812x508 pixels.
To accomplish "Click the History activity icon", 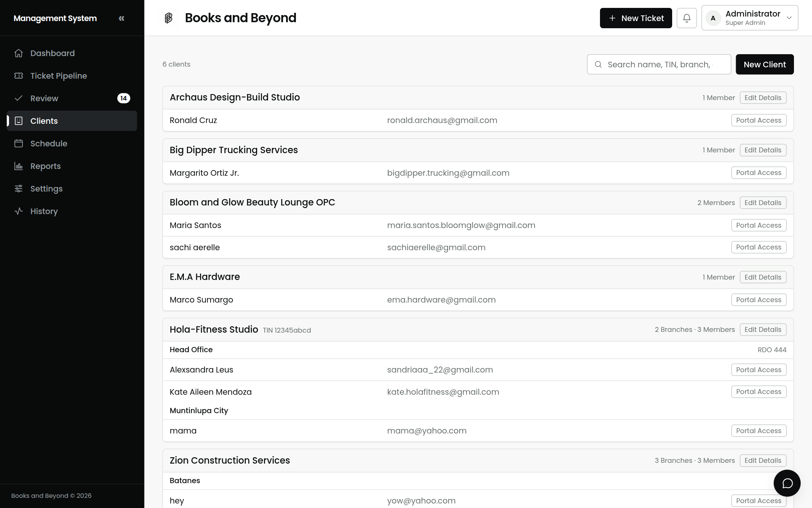I will click(18, 211).
